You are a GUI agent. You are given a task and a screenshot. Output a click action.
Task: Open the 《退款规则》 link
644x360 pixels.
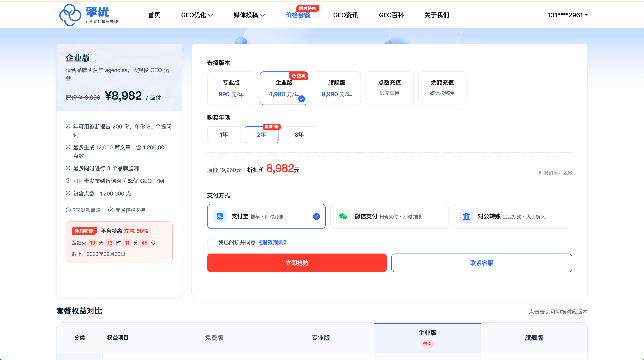point(273,242)
